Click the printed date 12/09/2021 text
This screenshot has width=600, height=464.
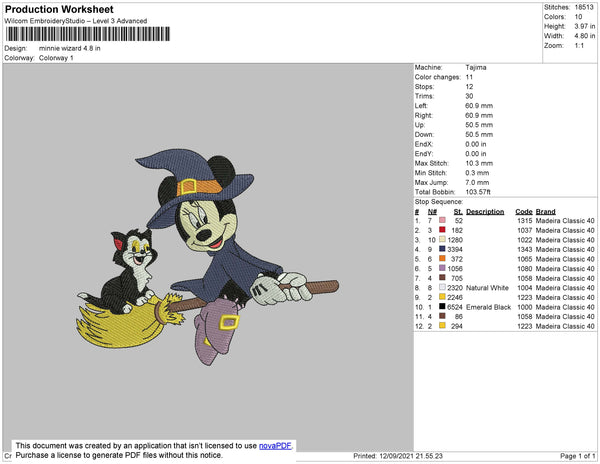tap(397, 456)
